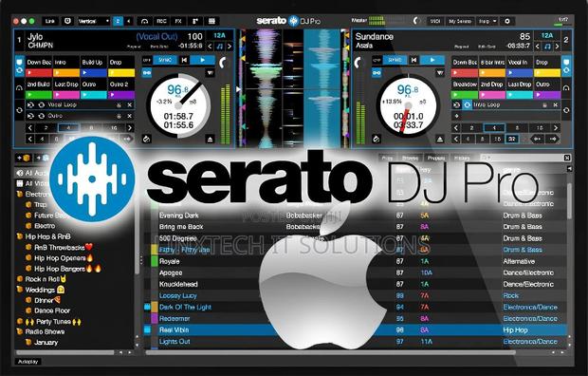Image resolution: width=588 pixels, height=376 pixels.
Task: Toggle SYNC on deck 2
Action: point(395,60)
